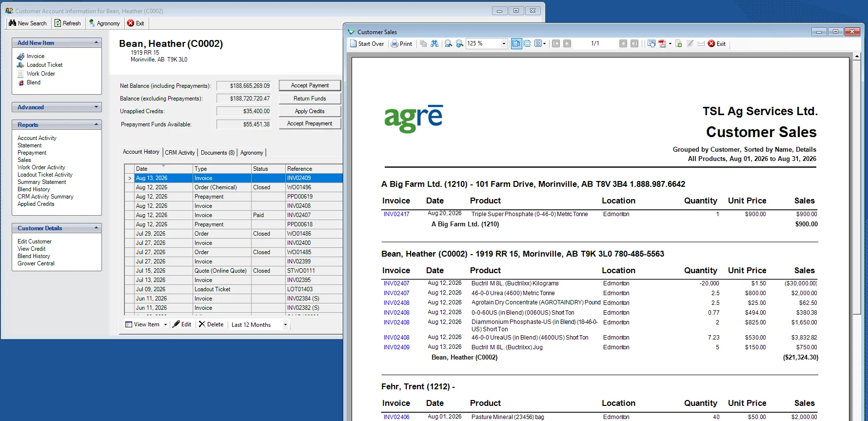Collapse the Customer Details panel
Viewport: 868px width, 421px height.
coord(96,228)
